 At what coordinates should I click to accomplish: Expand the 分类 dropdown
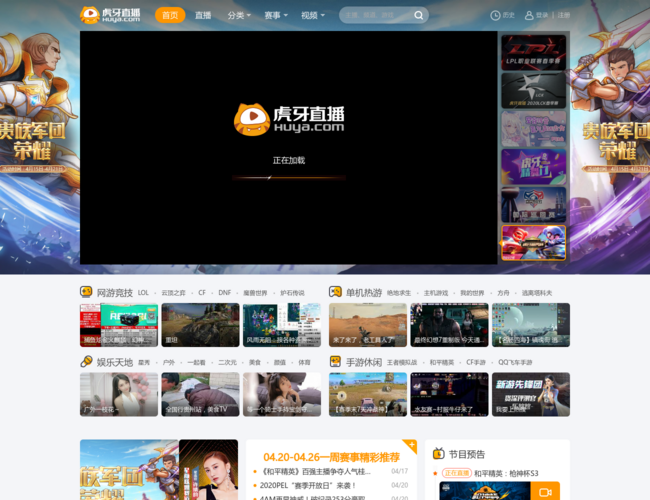click(x=239, y=15)
